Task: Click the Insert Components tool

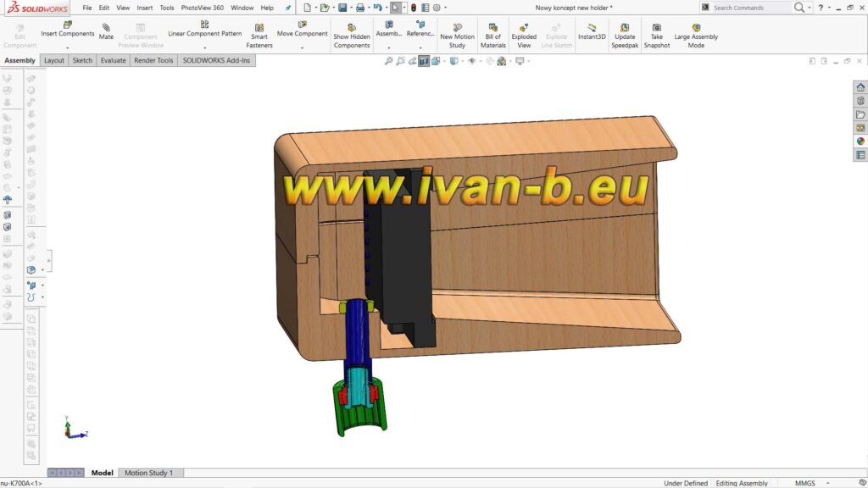Action: click(x=68, y=30)
